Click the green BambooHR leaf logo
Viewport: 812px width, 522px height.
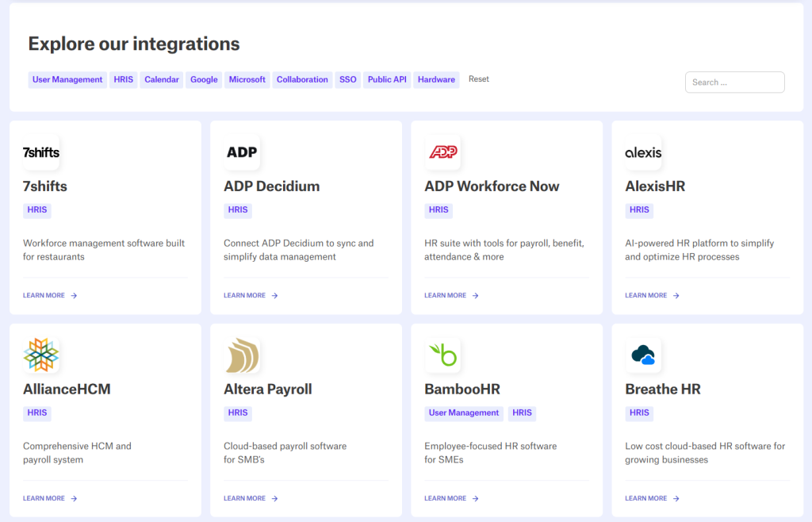442,355
